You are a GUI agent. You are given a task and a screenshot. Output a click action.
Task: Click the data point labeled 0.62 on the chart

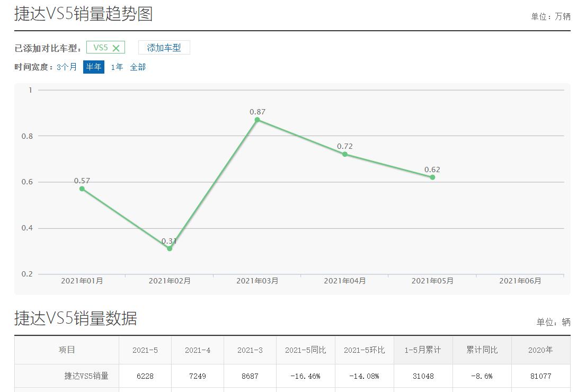point(433,177)
